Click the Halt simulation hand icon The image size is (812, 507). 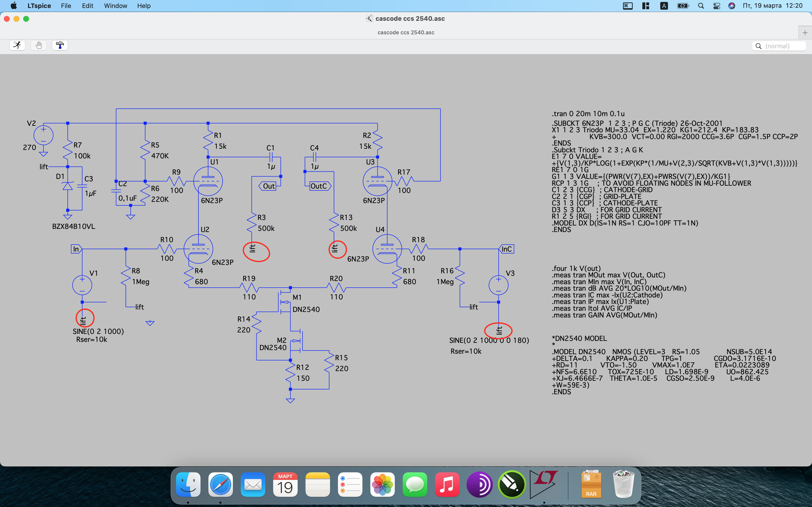(39, 45)
